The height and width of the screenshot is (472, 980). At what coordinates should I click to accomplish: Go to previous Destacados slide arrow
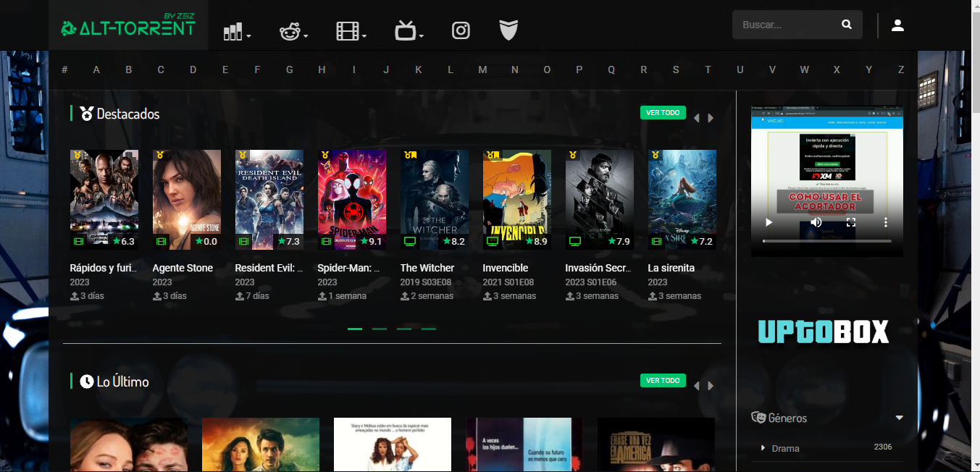click(696, 118)
